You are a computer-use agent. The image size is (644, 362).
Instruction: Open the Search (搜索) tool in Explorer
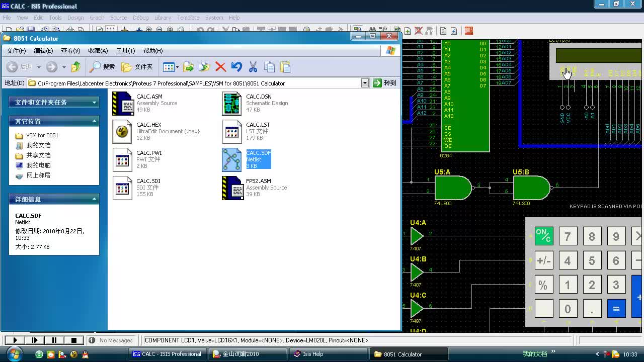click(x=102, y=67)
